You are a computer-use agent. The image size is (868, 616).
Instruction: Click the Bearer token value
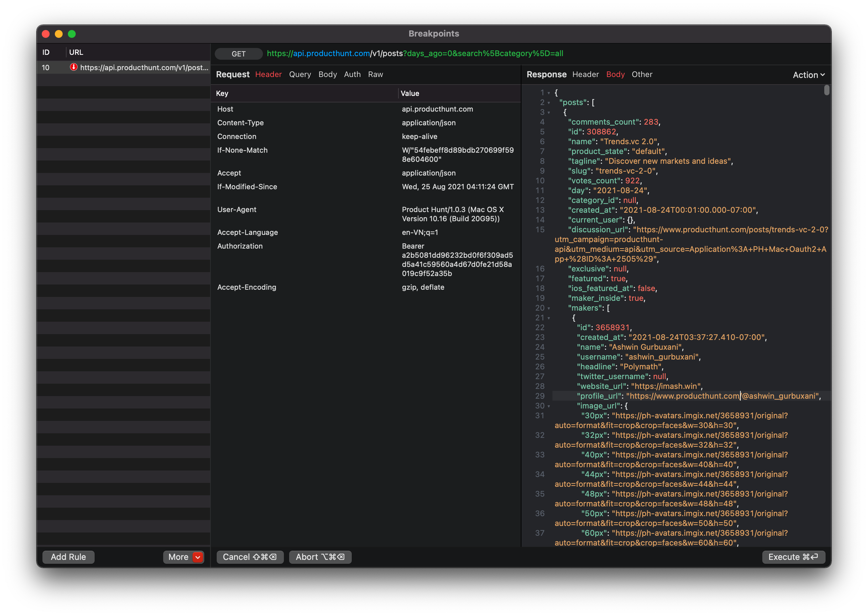click(x=457, y=260)
